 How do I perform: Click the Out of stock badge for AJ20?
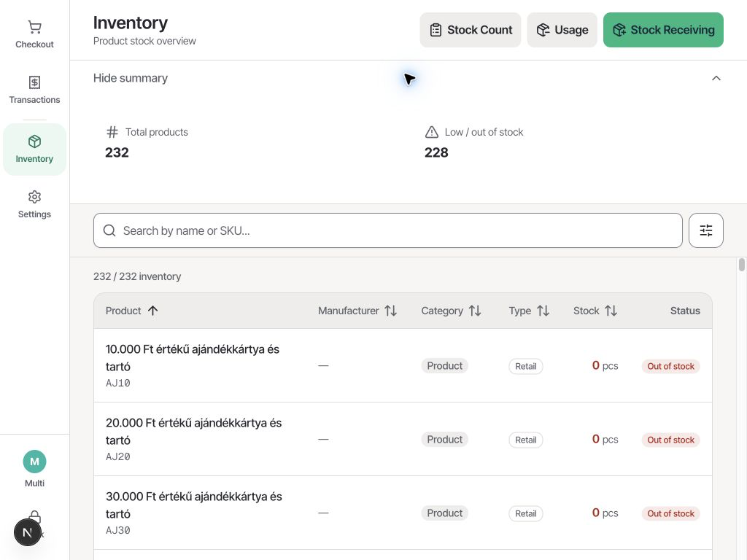pos(671,440)
